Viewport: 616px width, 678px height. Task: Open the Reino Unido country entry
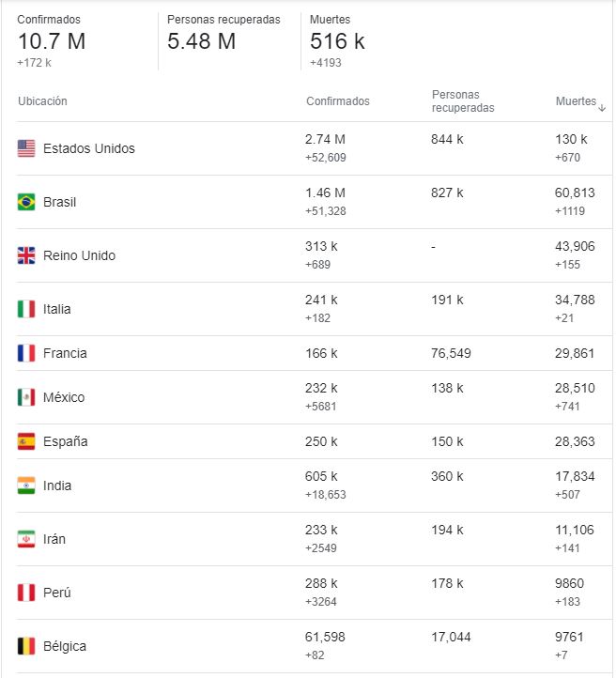coord(80,255)
